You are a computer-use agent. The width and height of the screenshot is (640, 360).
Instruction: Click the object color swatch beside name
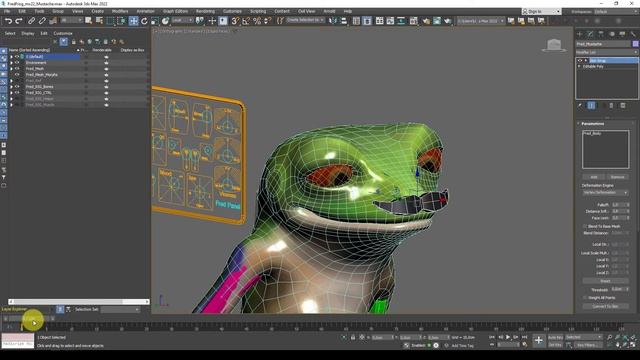click(x=636, y=44)
